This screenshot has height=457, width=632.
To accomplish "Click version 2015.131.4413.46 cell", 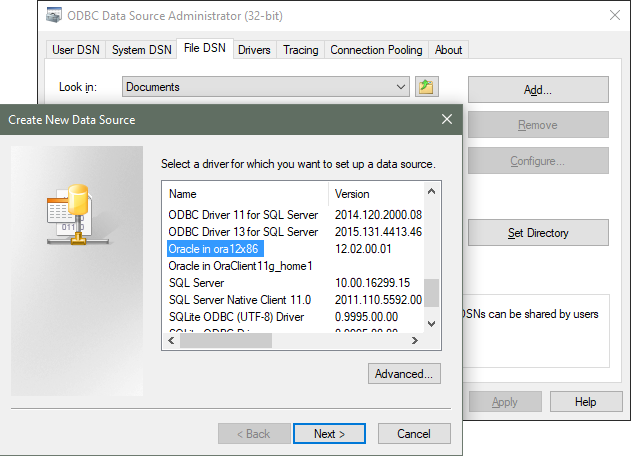I will tap(378, 232).
